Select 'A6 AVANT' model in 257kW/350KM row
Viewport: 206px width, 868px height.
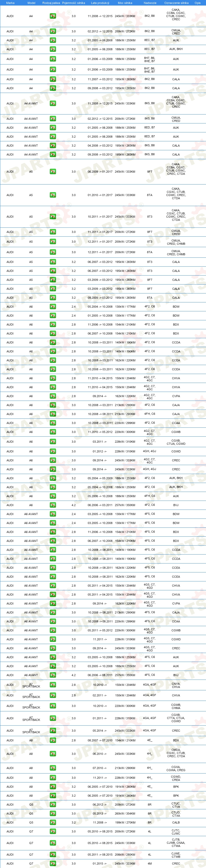31,675
